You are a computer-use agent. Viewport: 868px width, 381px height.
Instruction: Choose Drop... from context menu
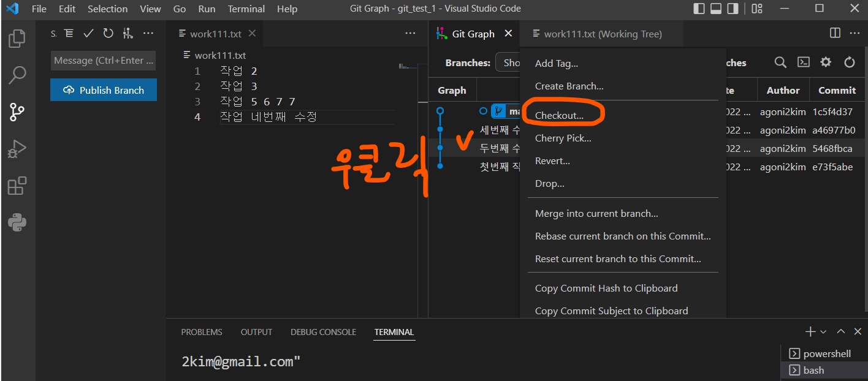coord(623,183)
